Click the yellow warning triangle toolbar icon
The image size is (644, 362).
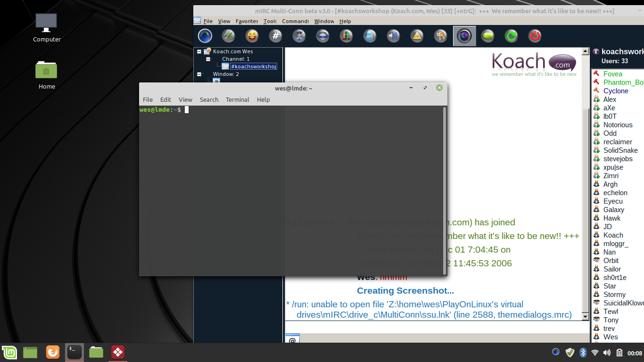click(x=417, y=36)
